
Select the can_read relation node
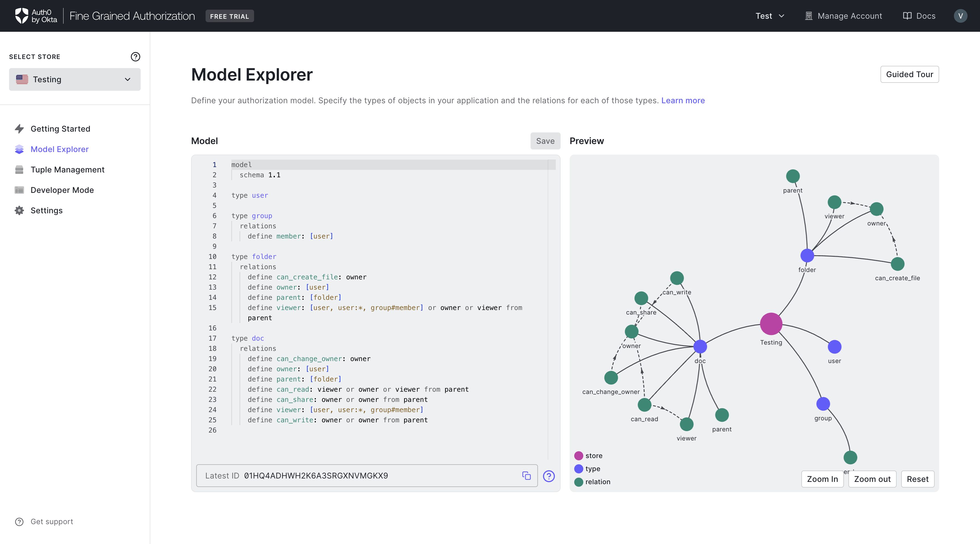point(644,404)
